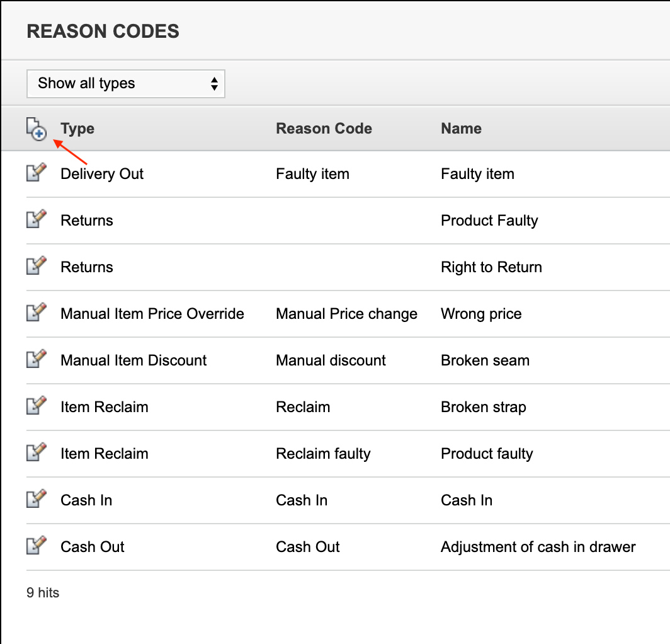Expand the type selection combo box

tap(125, 83)
